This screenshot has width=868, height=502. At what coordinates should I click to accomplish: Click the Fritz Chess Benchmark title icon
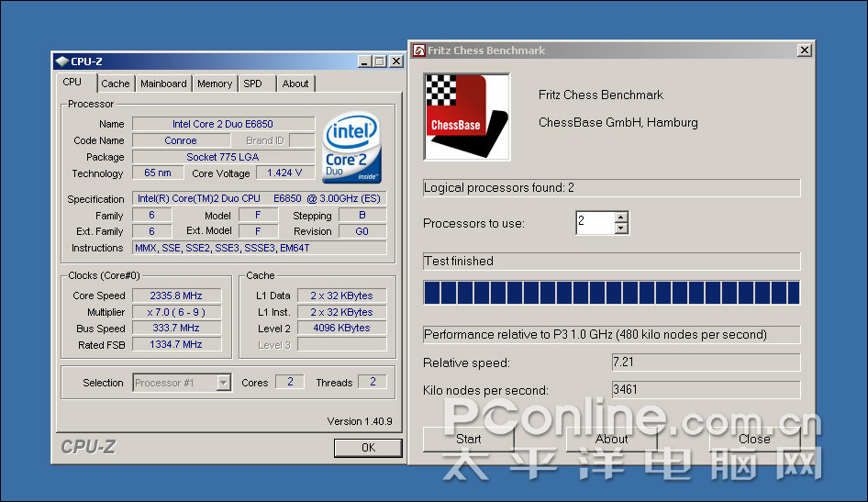pos(419,50)
